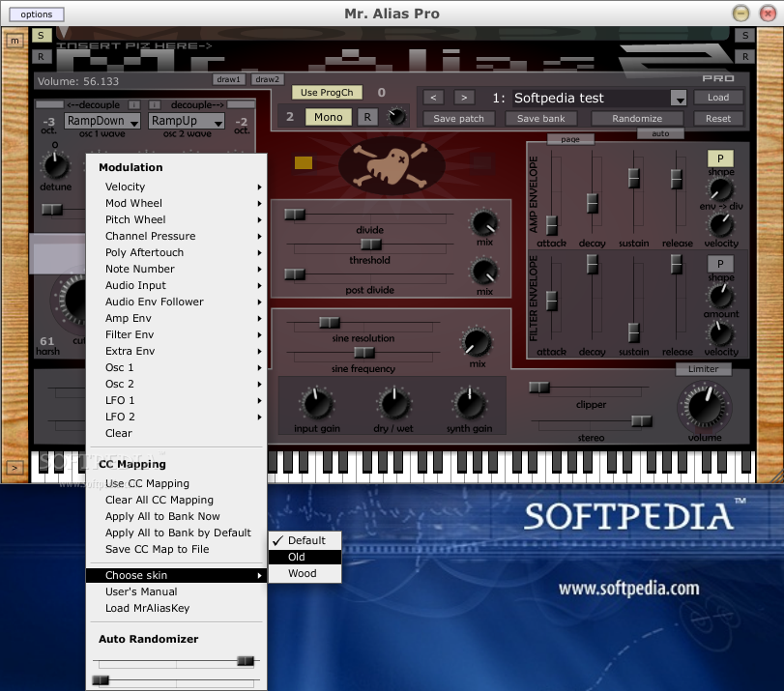Viewport: 784px width, 691px height.
Task: Expand the Choose skin submenu
Action: tap(177, 575)
